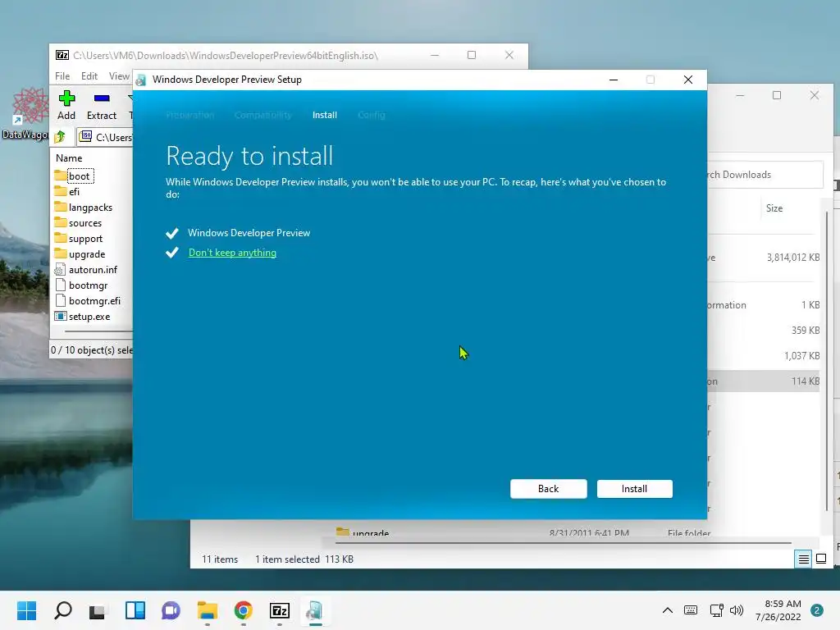Show hidden system tray icons
Screen dimensions: 840x630
[x=668, y=610]
